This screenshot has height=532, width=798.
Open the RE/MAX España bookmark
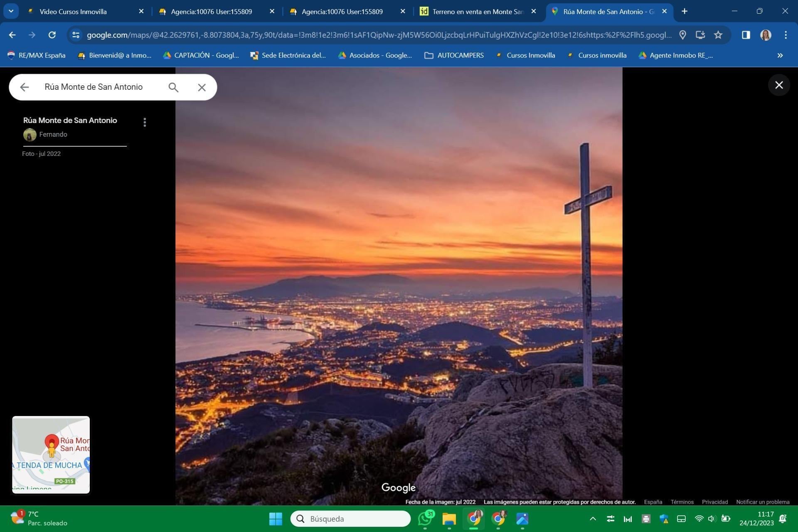[x=37, y=55]
